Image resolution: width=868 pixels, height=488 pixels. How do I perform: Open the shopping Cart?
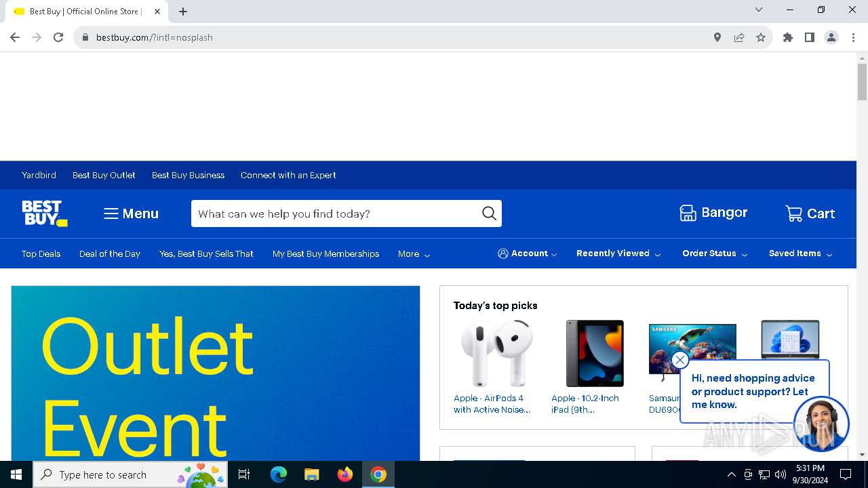tap(810, 213)
